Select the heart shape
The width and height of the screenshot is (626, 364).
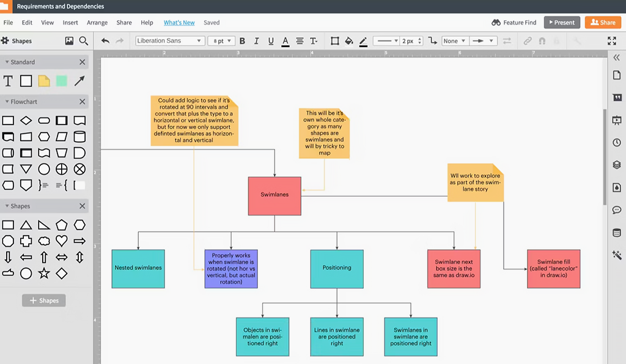point(62,241)
